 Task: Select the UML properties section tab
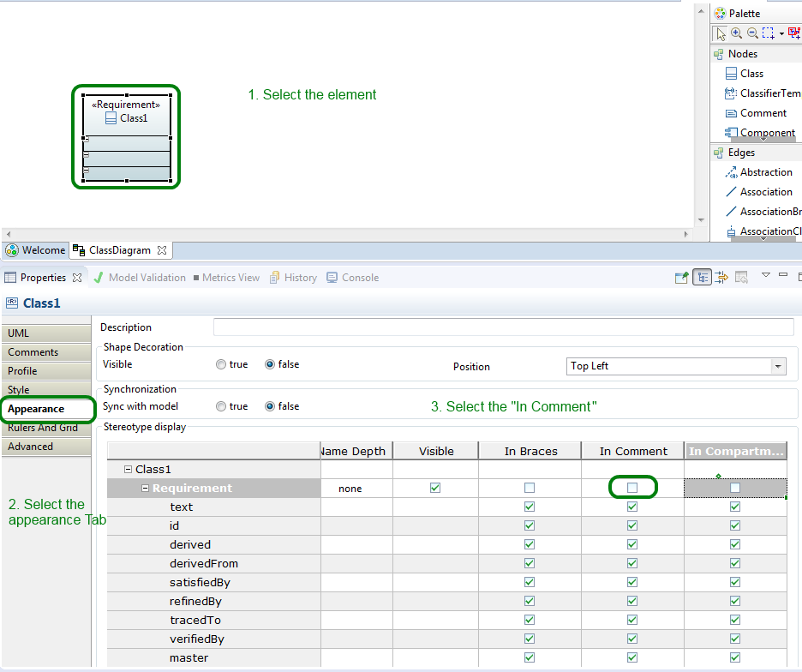(46, 333)
